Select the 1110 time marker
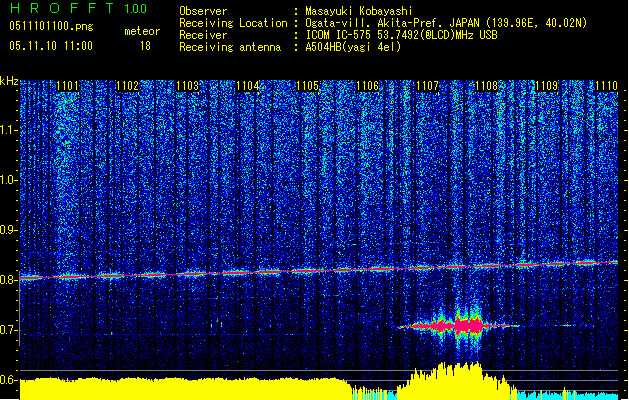 point(606,87)
